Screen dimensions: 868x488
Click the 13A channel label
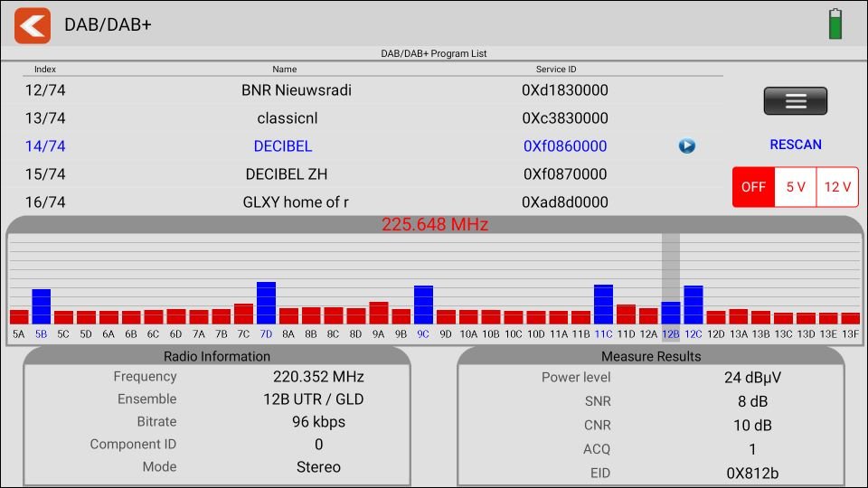(739, 334)
